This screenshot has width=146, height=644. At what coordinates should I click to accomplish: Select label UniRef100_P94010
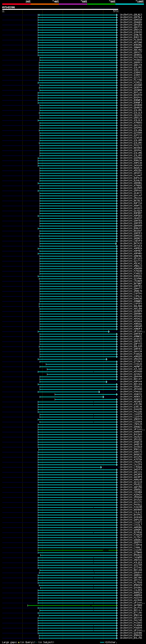click(131, 392)
